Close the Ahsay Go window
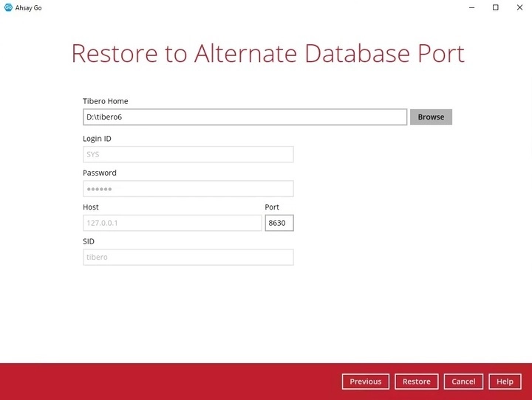The width and height of the screenshot is (532, 400). [519, 7]
